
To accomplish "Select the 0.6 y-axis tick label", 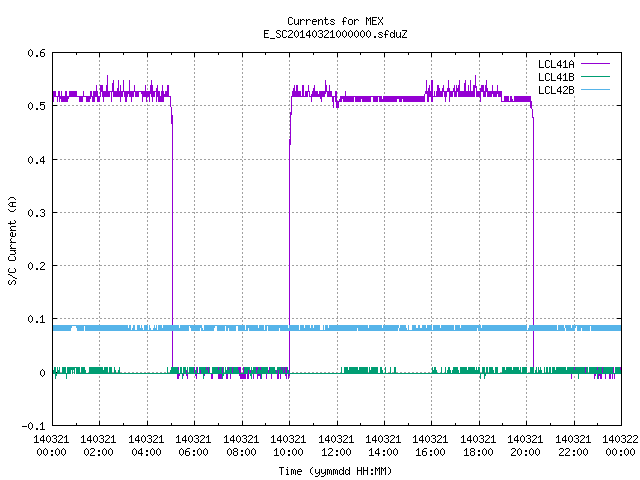I will [37, 53].
